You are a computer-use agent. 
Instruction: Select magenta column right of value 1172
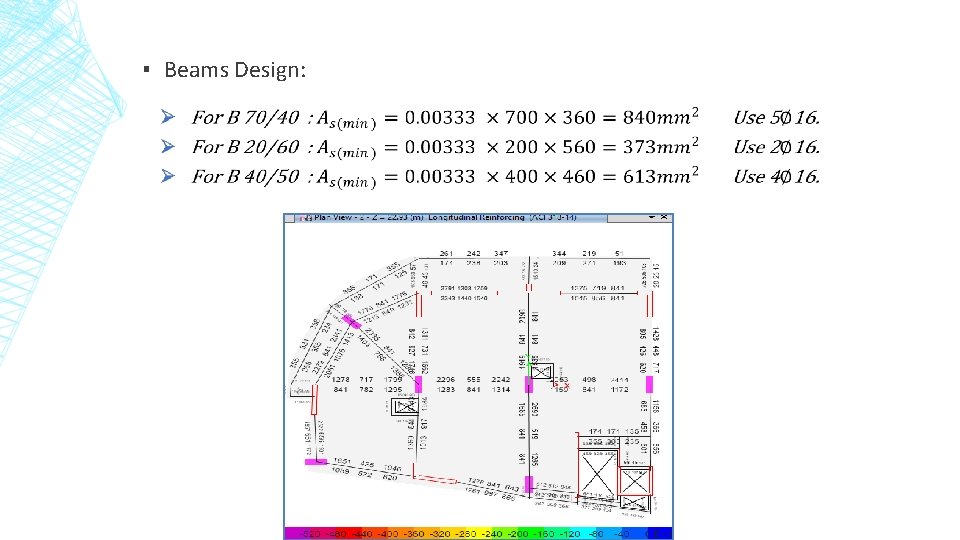(x=649, y=384)
